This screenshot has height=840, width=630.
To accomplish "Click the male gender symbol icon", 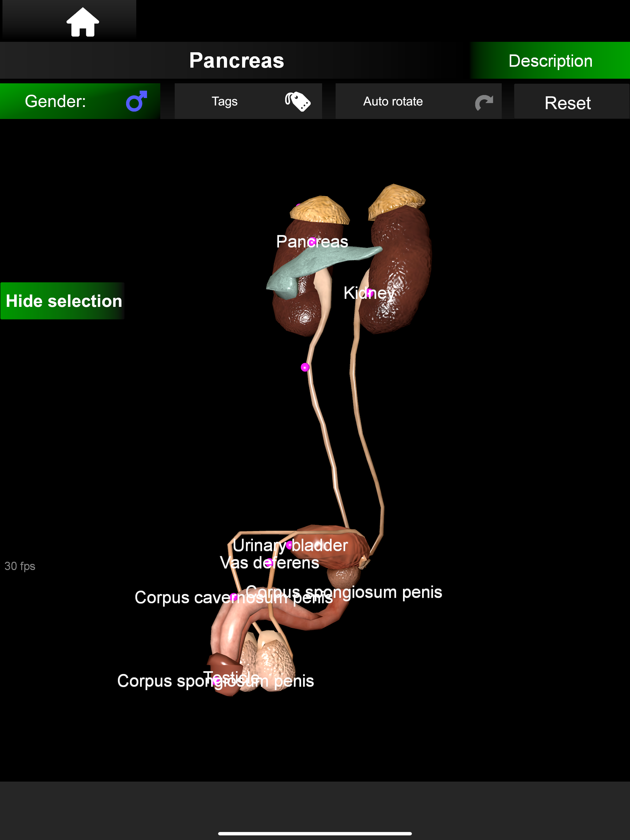I will tap(136, 101).
